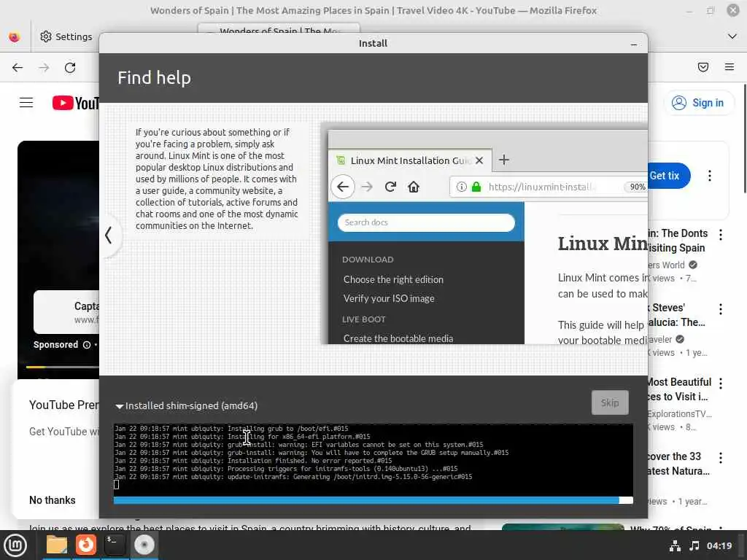Go to previous slide in installer slideshow
747x560 pixels.
click(x=109, y=236)
